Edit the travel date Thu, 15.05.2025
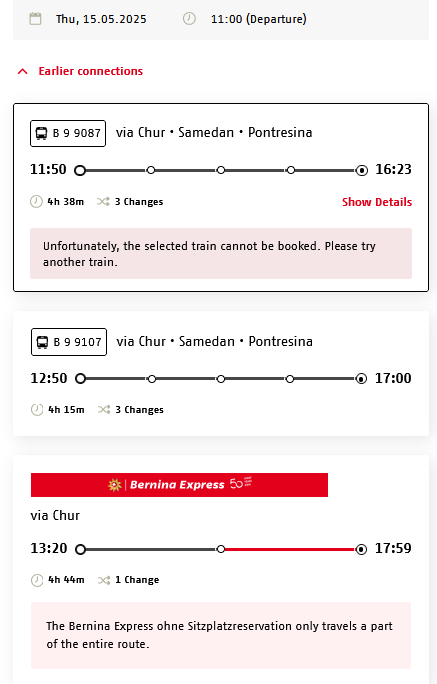The height and width of the screenshot is (684, 437). pyautogui.click(x=101, y=19)
